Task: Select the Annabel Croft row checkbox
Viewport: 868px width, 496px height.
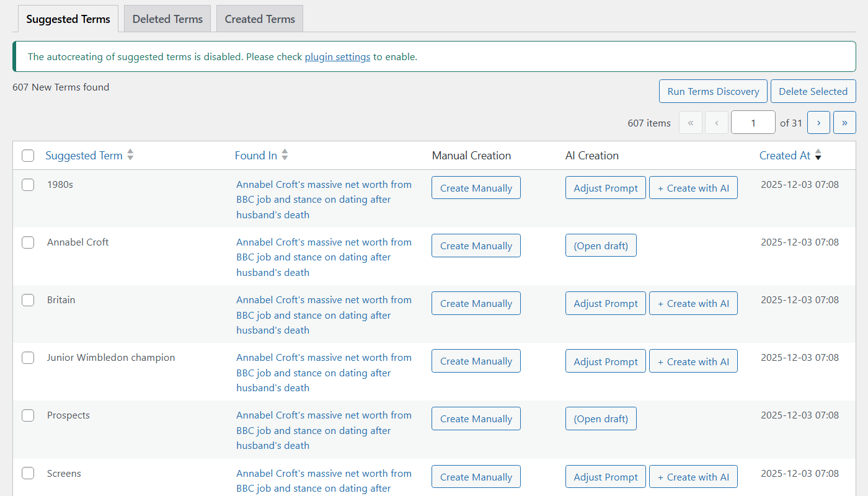Action: click(x=28, y=242)
